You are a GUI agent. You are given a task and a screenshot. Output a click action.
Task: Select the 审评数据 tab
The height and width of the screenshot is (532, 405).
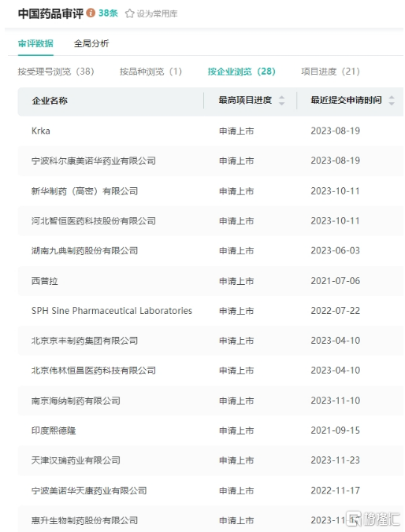point(35,43)
